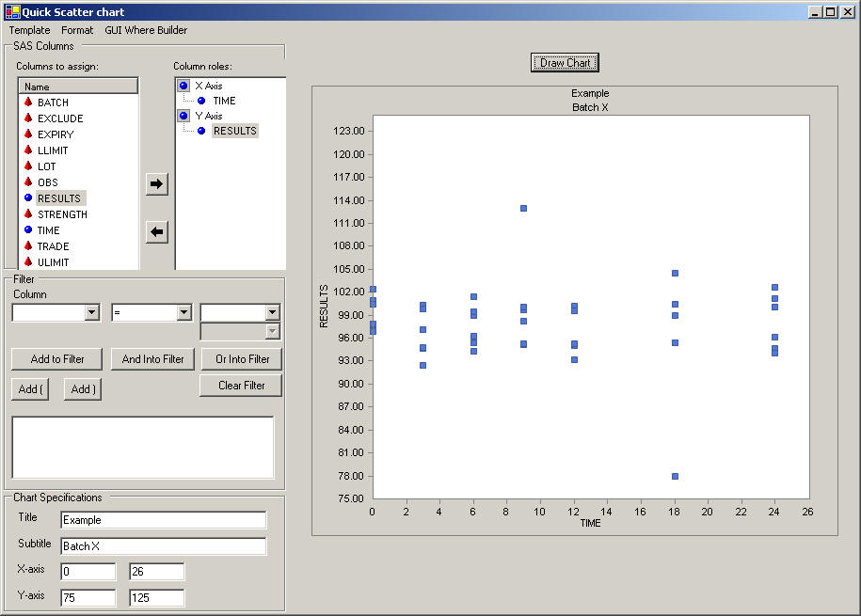Click the outlier point near 113 at time 9
This screenshot has width=861, height=616.
click(524, 208)
